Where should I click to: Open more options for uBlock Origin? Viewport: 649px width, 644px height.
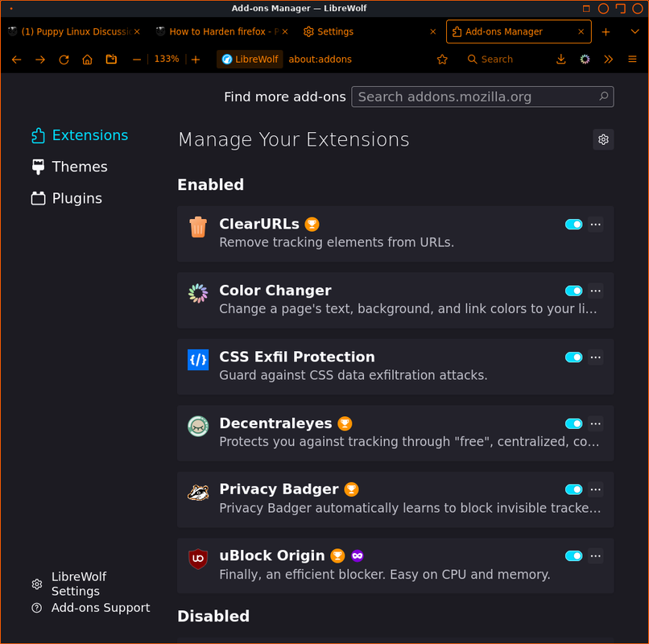coord(596,555)
